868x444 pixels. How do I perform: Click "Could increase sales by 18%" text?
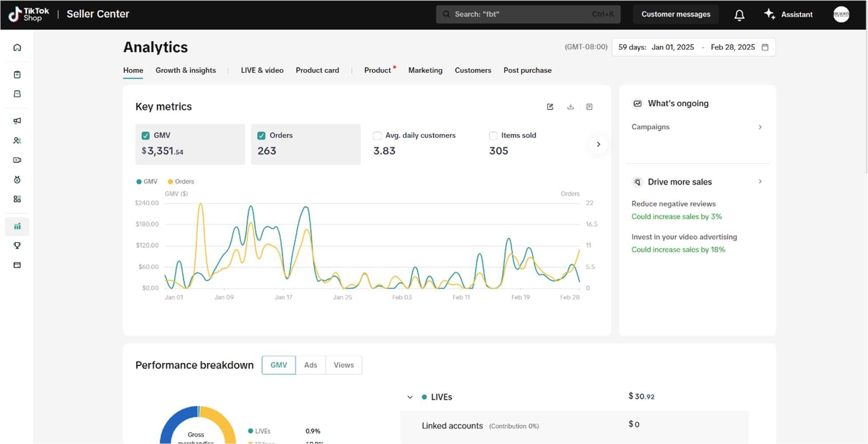[x=678, y=250]
